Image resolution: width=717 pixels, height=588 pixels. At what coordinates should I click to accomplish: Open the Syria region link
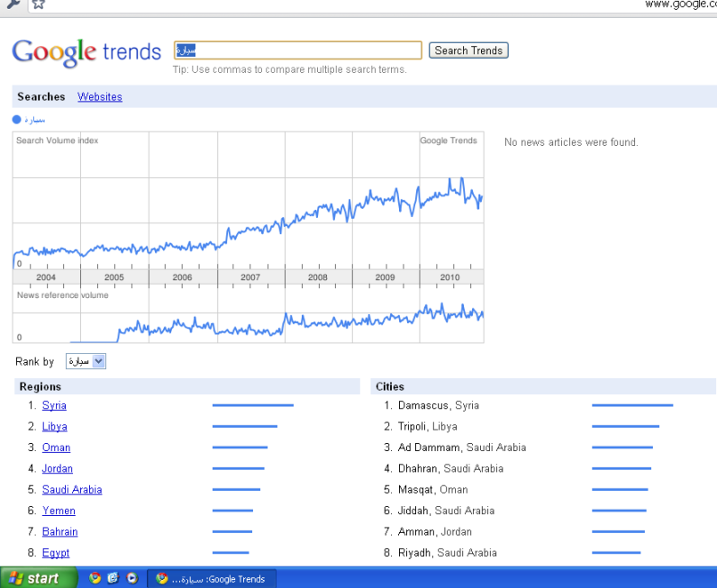(x=54, y=405)
